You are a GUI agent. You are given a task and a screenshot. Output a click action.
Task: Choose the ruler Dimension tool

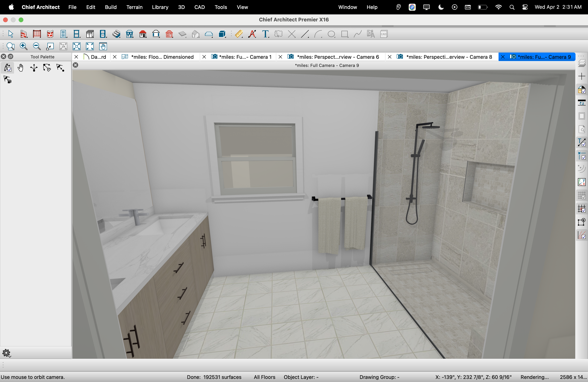tap(239, 34)
